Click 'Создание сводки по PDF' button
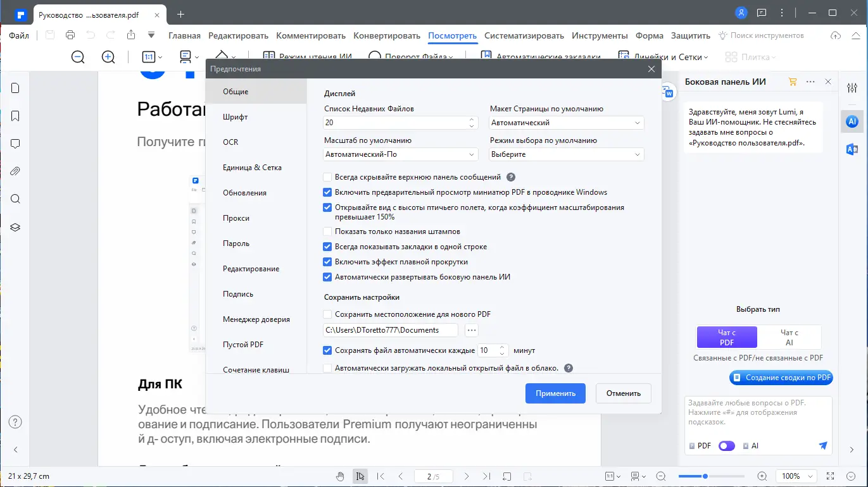 click(x=781, y=378)
